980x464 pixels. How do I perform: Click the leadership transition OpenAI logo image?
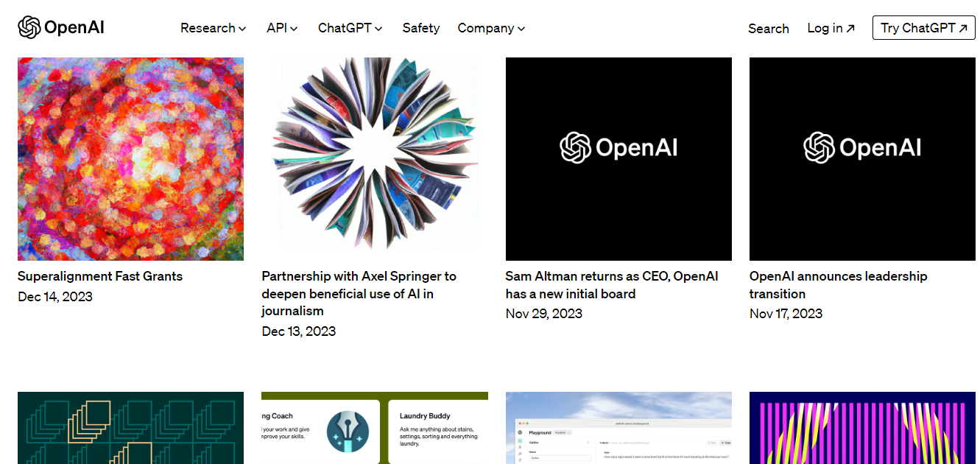pyautogui.click(x=862, y=159)
